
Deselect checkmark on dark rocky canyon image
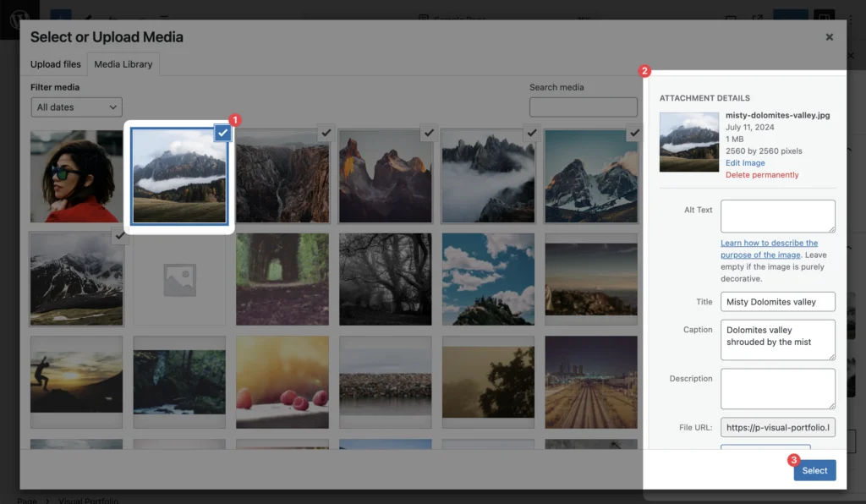coord(326,133)
